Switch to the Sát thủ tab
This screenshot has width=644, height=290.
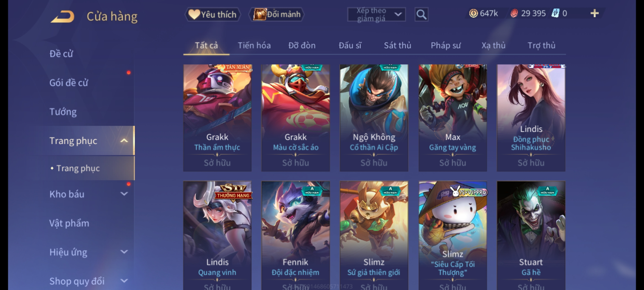click(397, 45)
